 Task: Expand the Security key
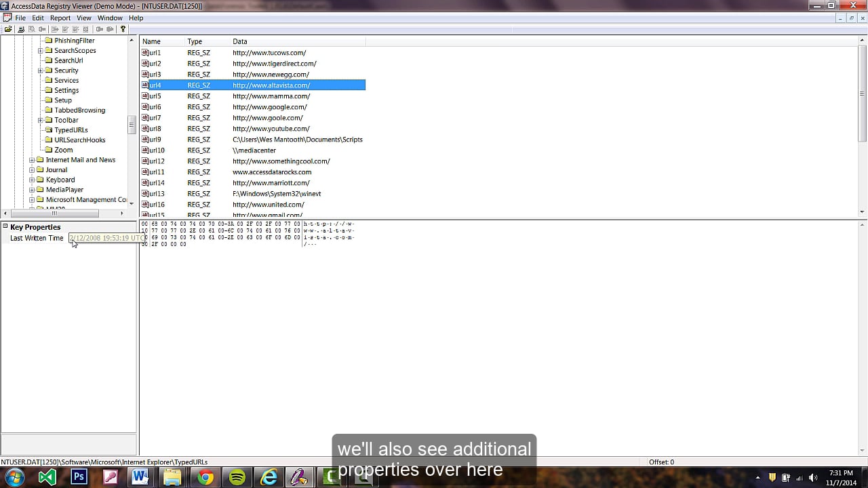click(x=40, y=70)
